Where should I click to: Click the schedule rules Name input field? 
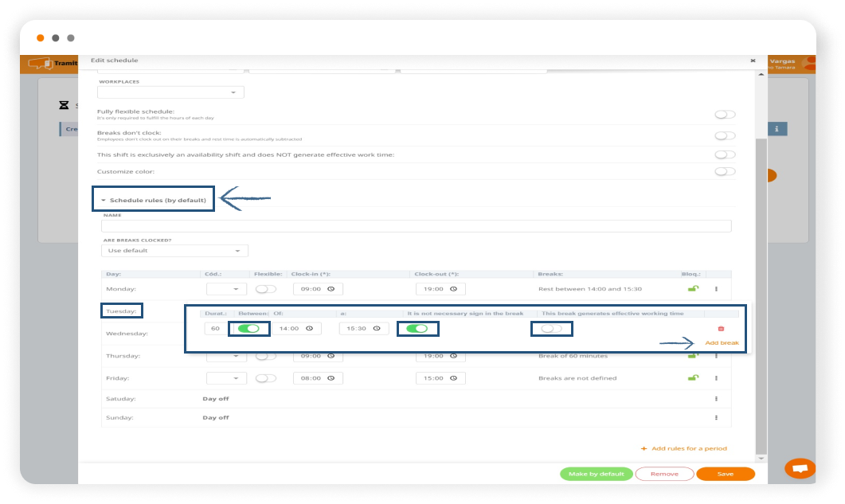(416, 226)
